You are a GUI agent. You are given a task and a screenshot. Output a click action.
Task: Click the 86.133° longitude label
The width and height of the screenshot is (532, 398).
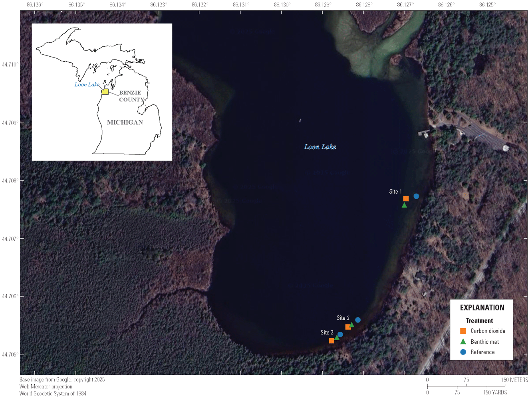coord(159,5)
